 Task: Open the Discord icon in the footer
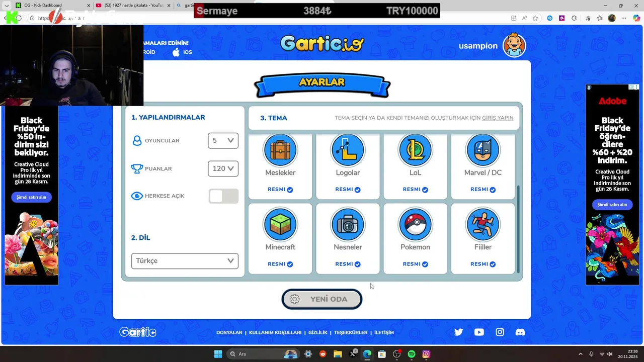(520, 332)
